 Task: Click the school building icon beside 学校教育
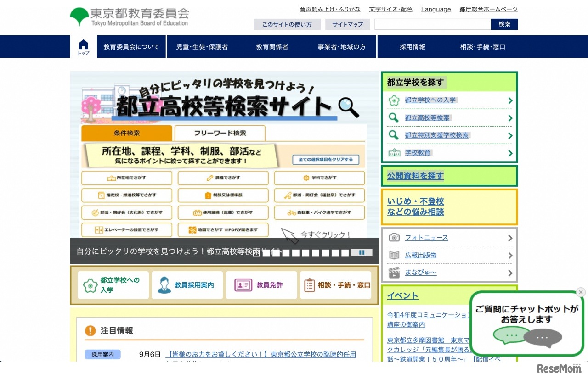(x=394, y=153)
